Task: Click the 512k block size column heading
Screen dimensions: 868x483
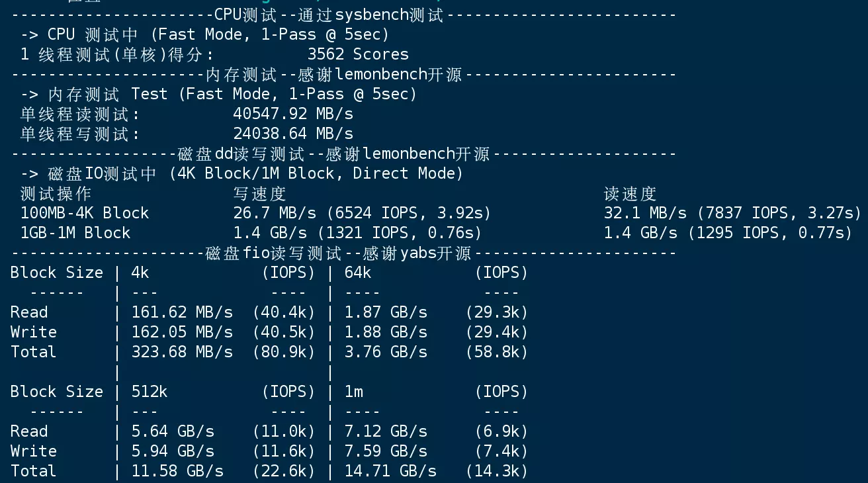Action: [150, 392]
